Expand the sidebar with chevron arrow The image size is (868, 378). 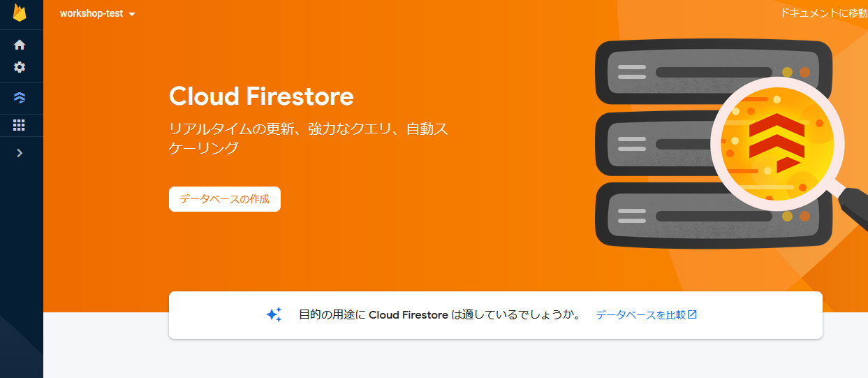(20, 153)
